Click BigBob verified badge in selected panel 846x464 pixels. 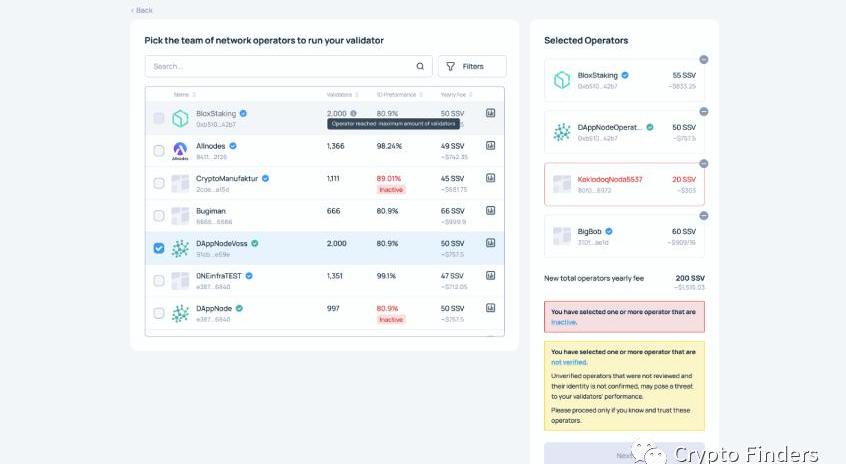click(x=609, y=231)
